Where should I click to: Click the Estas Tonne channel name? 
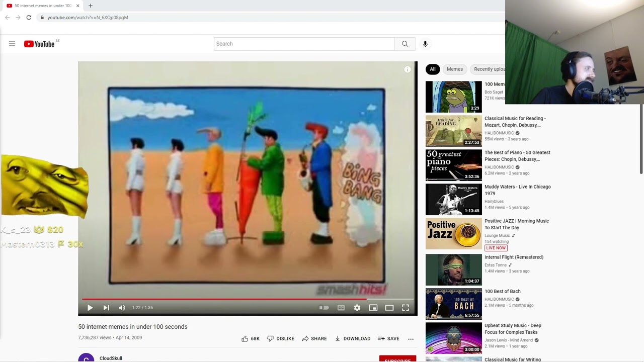click(496, 265)
